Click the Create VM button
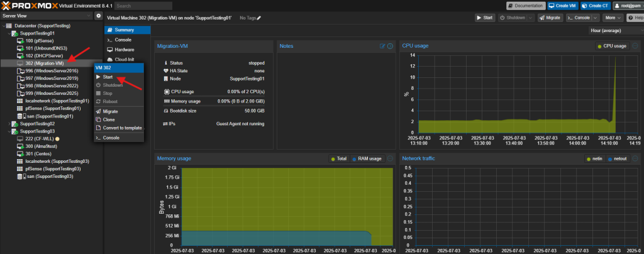Image resolution: width=644 pixels, height=254 pixels. click(563, 6)
